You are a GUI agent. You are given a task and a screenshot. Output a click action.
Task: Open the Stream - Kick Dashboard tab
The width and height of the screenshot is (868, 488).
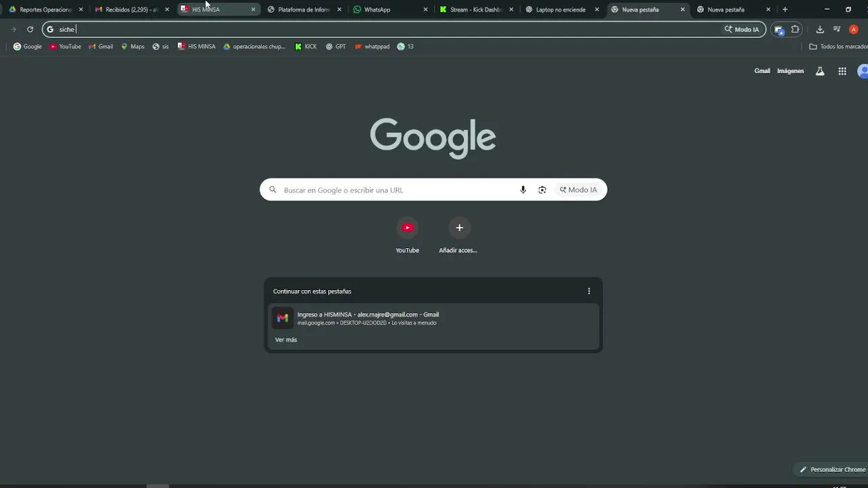pyautogui.click(x=476, y=9)
